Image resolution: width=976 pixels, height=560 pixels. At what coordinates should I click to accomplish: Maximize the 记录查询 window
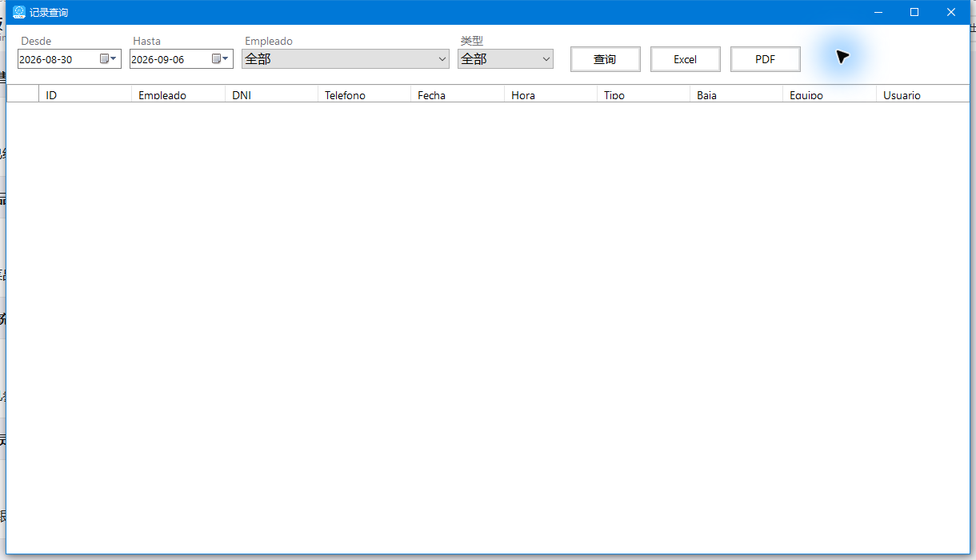coord(914,12)
